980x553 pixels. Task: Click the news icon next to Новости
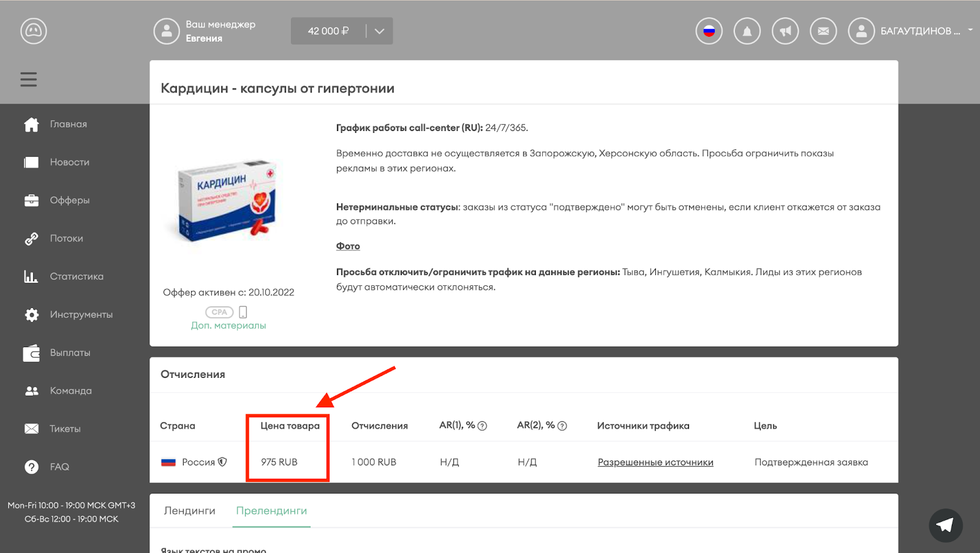31,162
